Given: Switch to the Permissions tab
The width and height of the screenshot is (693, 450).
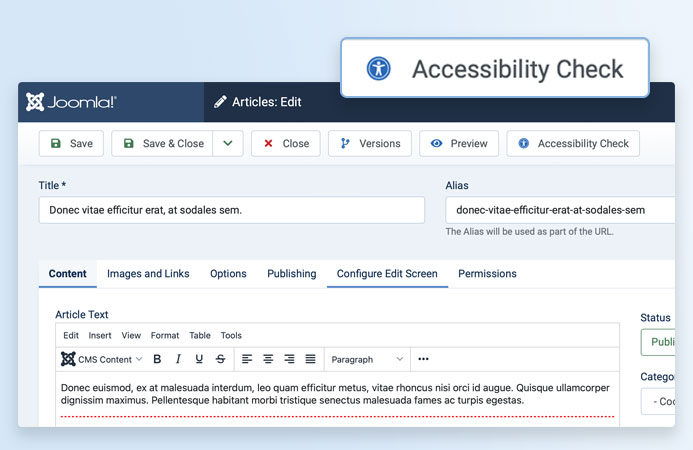Looking at the screenshot, I should click(x=487, y=274).
